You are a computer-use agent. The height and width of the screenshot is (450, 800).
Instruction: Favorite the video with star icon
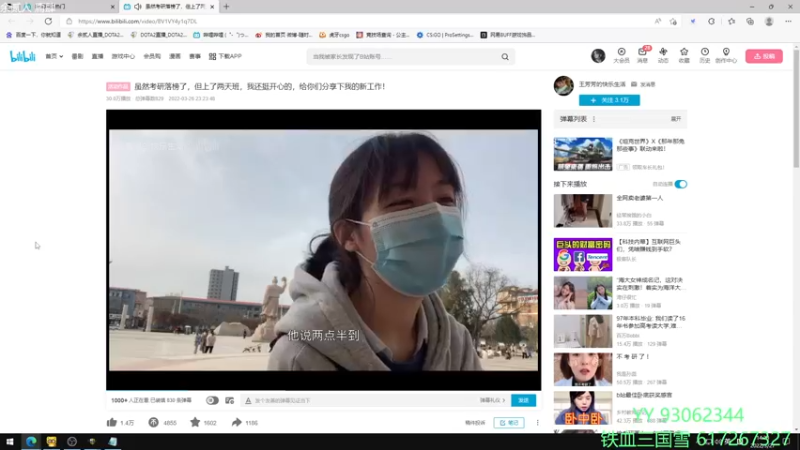click(x=195, y=422)
